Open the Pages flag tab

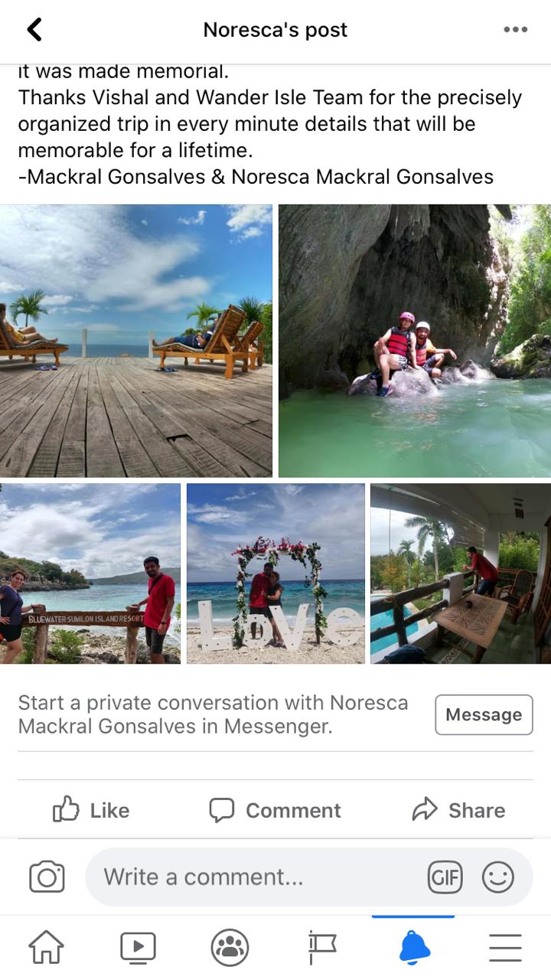point(321,948)
